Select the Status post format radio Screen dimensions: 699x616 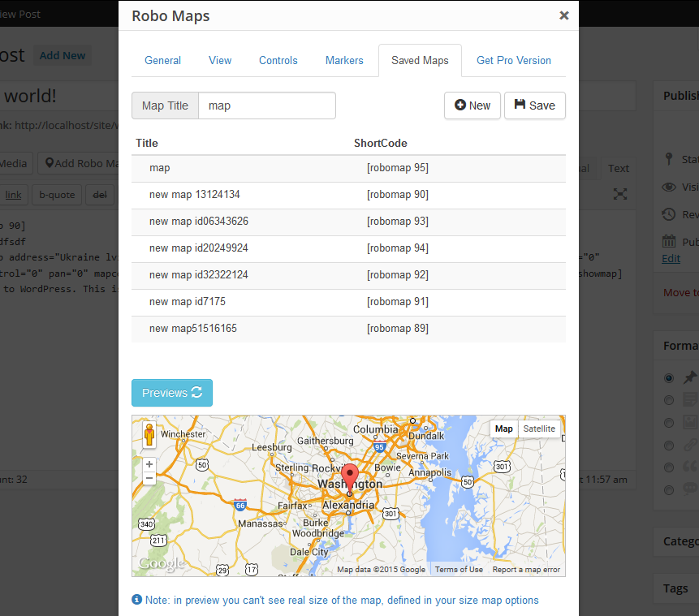point(669,490)
